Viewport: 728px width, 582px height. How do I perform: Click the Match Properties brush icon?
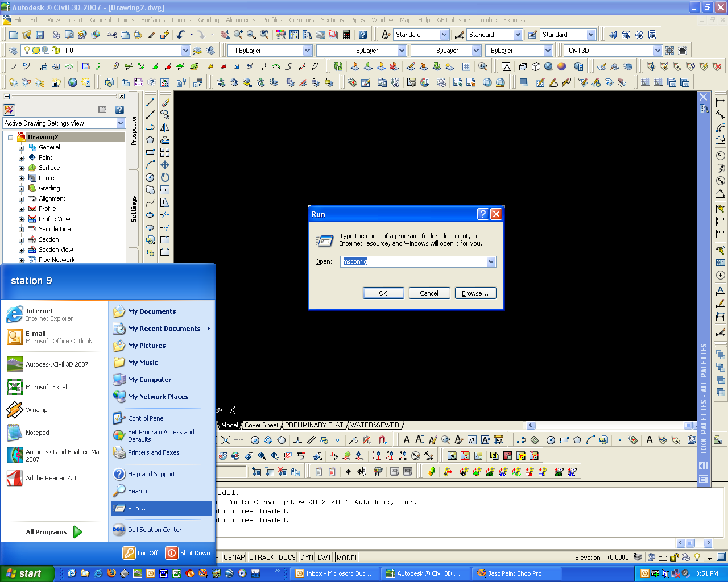click(x=151, y=35)
